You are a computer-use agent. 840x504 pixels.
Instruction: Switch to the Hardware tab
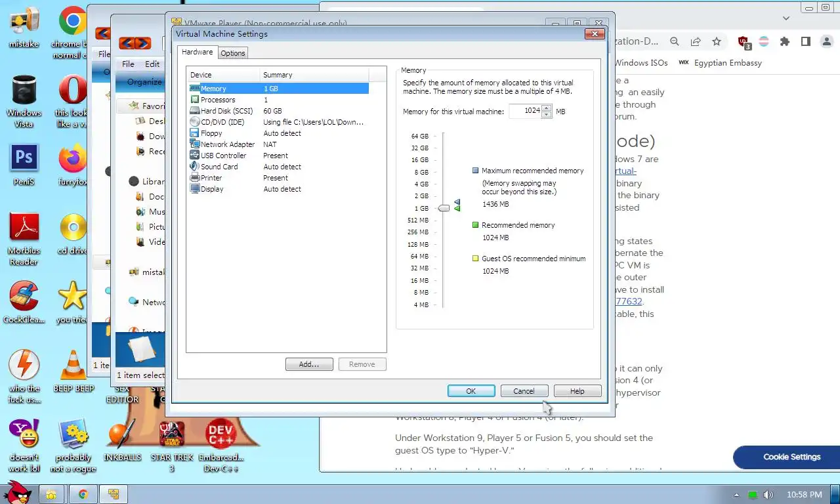click(x=197, y=52)
